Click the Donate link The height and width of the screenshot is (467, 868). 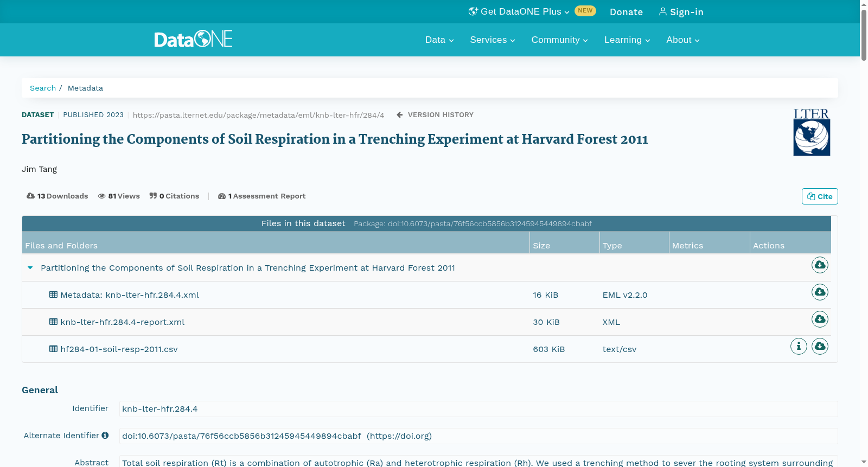(626, 12)
